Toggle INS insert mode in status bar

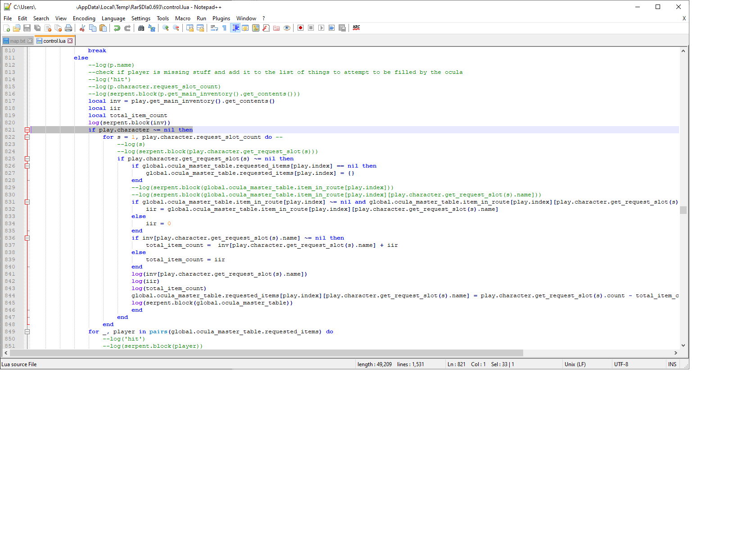pos(672,364)
